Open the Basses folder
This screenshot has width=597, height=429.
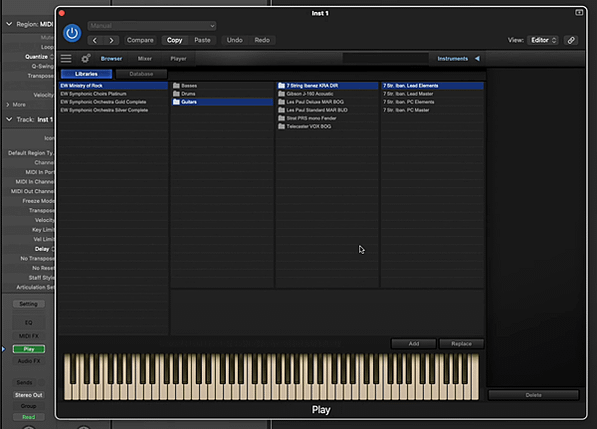point(222,86)
